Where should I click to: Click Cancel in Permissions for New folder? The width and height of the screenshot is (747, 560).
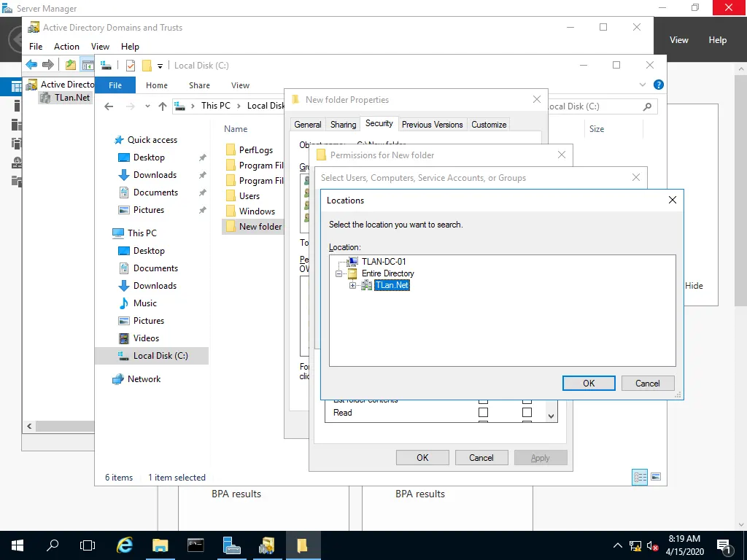[481, 458]
